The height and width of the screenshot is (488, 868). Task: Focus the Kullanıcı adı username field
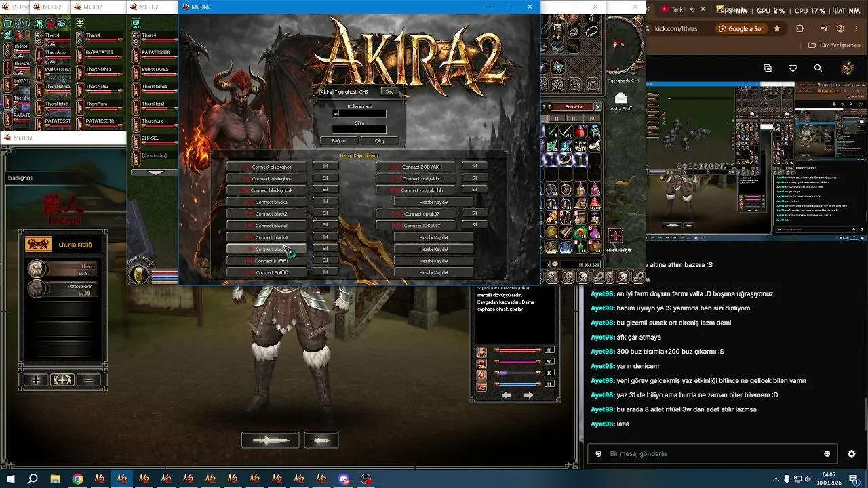coord(359,114)
